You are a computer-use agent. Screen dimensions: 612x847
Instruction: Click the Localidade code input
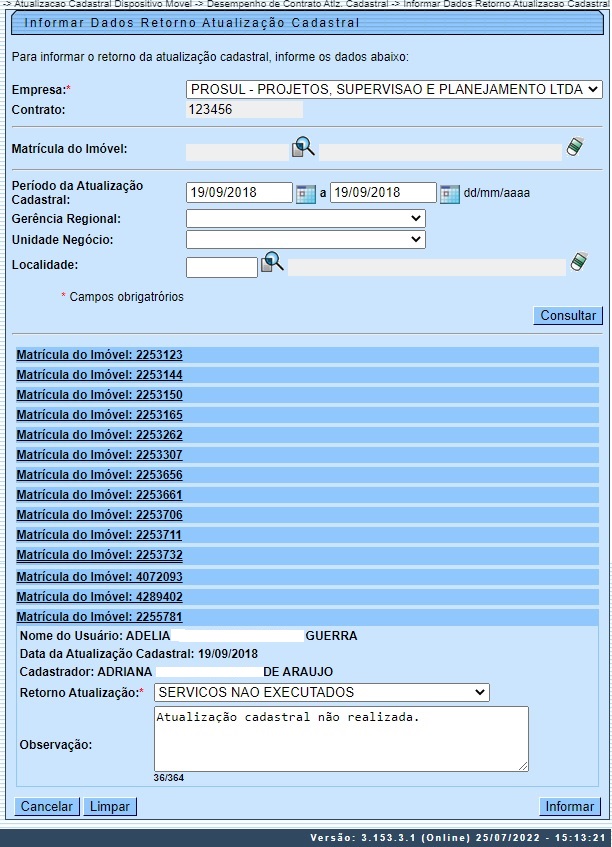coord(222,267)
